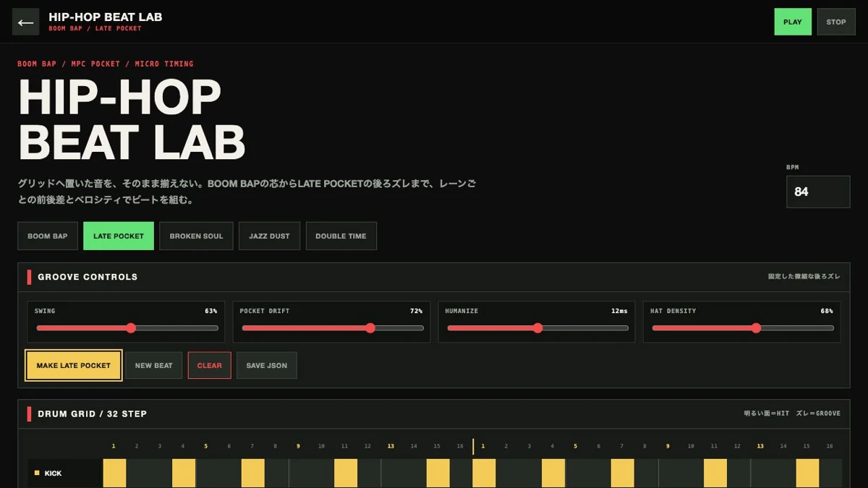
Task: Click the HIT / GROOVE legend text
Action: 792,414
